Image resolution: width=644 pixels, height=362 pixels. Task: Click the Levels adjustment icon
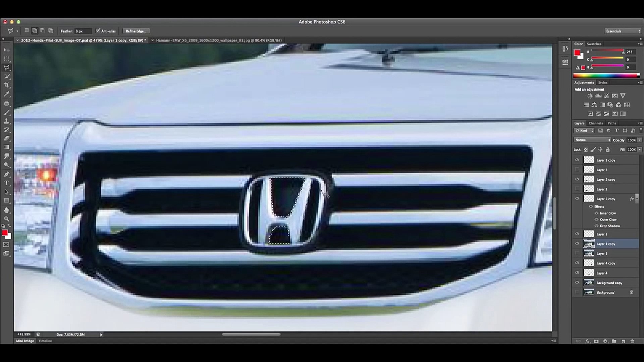tap(598, 96)
